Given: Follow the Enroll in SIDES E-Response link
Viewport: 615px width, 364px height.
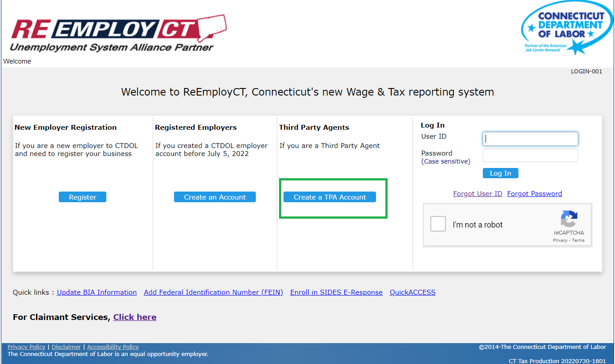Looking at the screenshot, I should (x=336, y=292).
